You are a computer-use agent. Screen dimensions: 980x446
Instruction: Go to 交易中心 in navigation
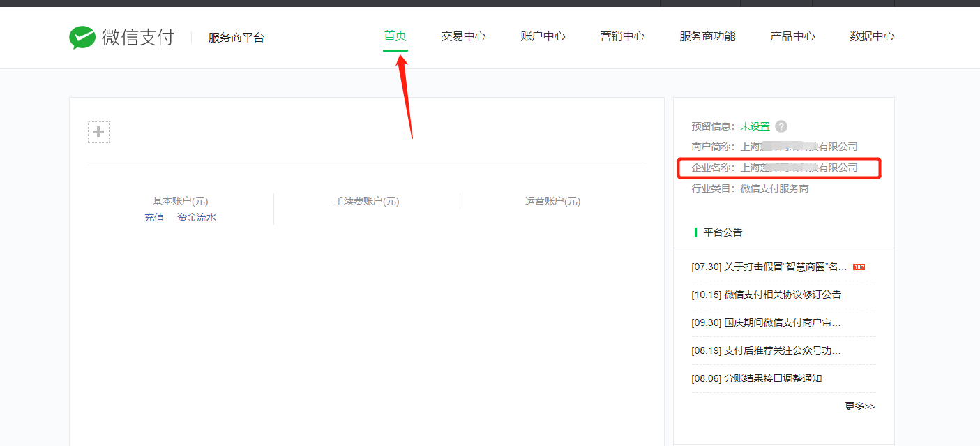click(x=463, y=36)
